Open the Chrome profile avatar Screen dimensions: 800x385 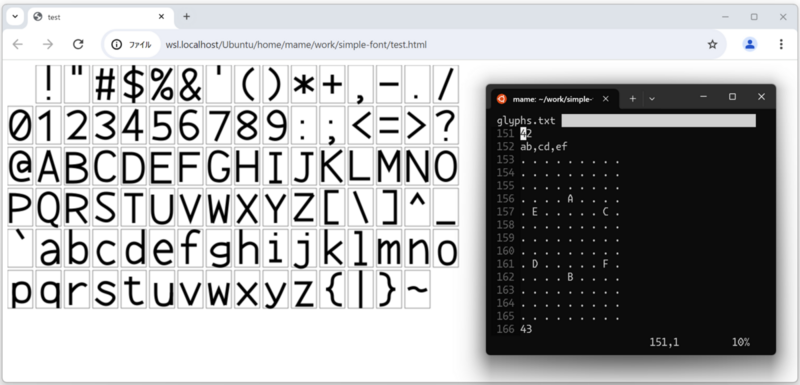click(749, 44)
